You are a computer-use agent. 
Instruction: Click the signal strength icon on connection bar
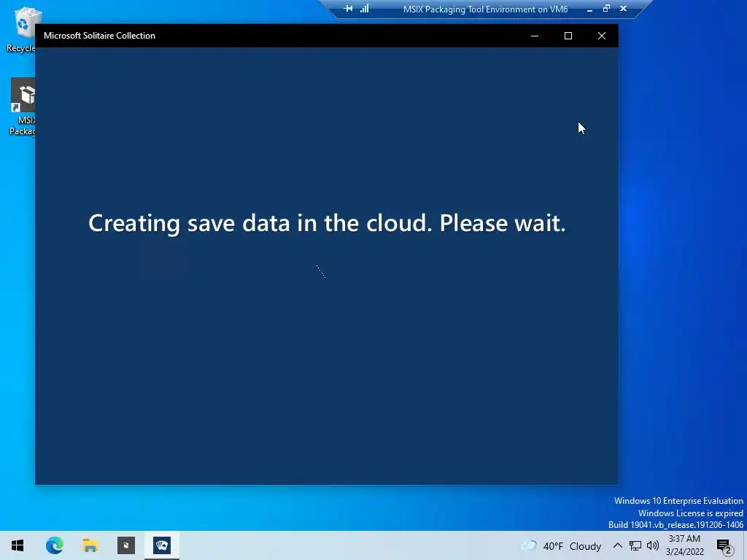[365, 9]
